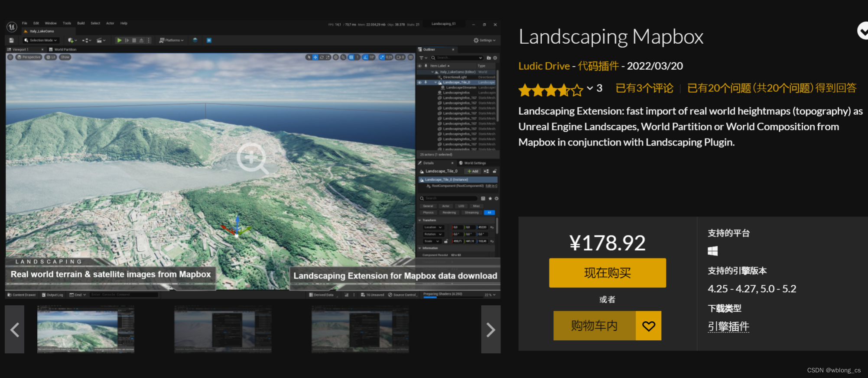Click the Stop simulation square icon
868x378 pixels.
click(134, 40)
